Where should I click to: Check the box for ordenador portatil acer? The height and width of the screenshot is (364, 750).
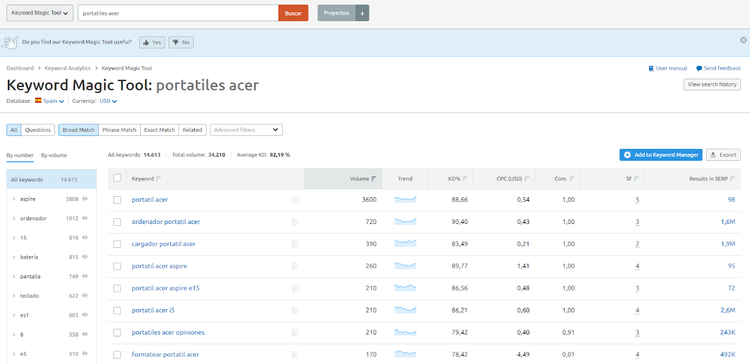[117, 222]
